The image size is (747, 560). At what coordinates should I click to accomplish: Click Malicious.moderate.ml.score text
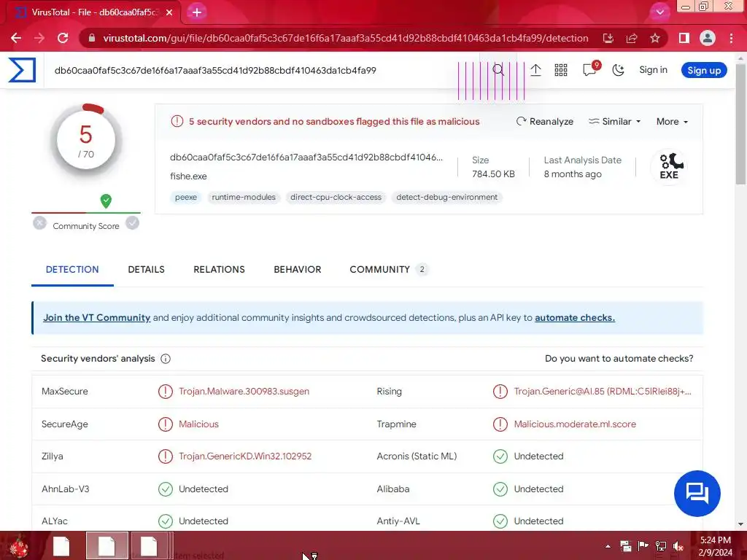(x=575, y=424)
